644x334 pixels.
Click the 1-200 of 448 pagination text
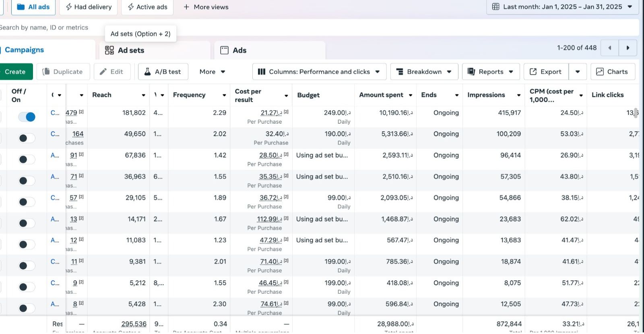coord(577,48)
